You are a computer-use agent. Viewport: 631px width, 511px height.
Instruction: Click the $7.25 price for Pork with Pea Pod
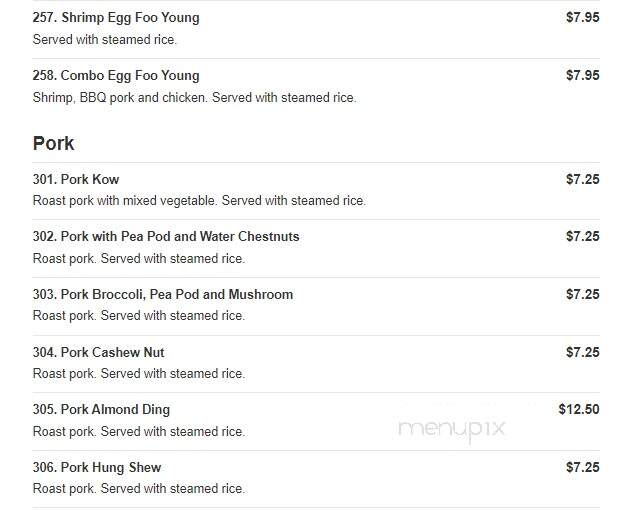582,236
